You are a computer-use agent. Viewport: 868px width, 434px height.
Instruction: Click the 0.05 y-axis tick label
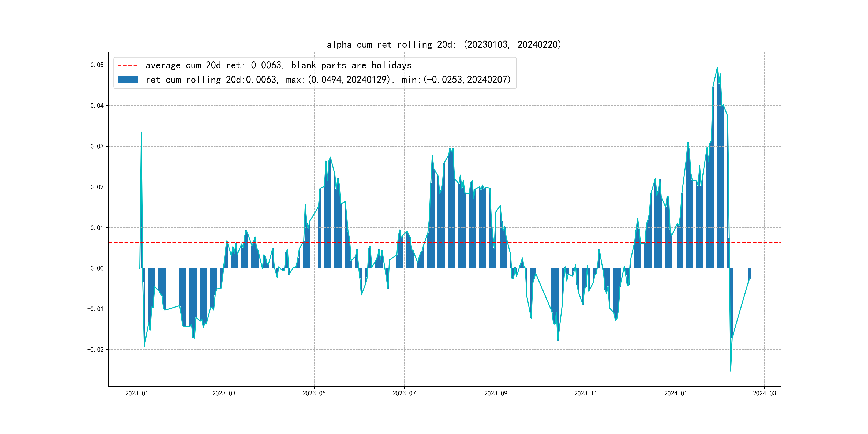[97, 65]
